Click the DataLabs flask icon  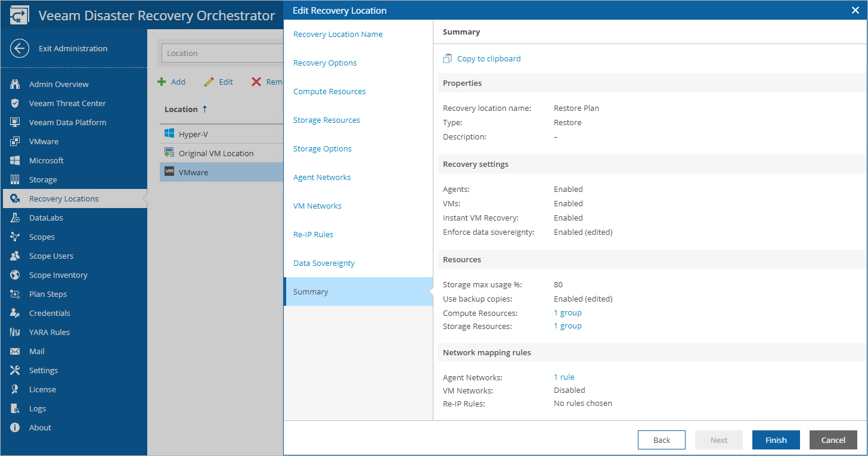click(x=15, y=218)
